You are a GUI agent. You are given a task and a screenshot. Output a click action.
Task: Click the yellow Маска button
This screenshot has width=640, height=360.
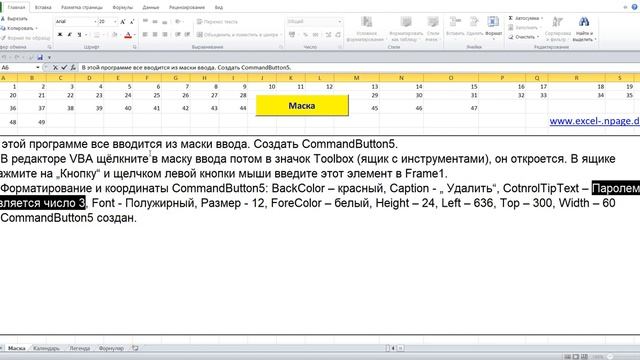(302, 106)
